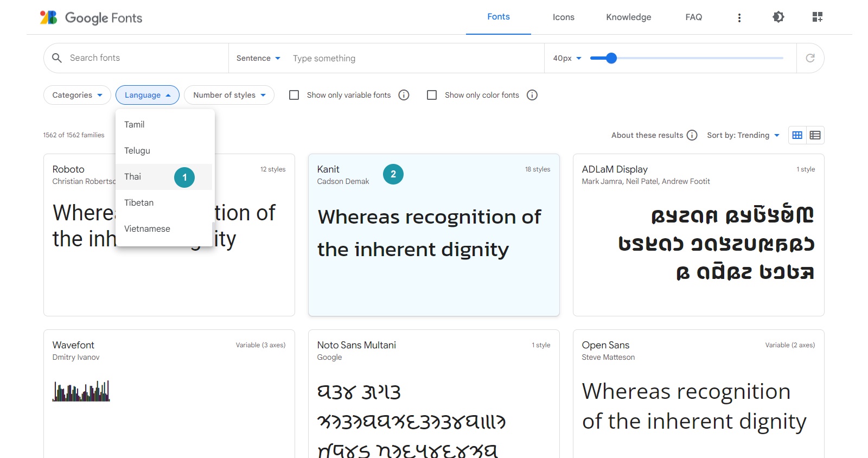Collapse the Language dropdown
The image size is (868, 458).
[148, 95]
